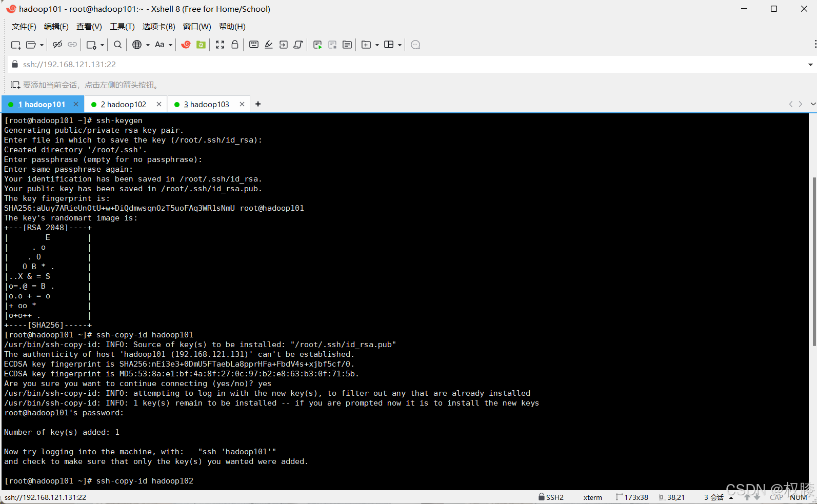Open the 文件(F) menu
This screenshot has height=504, width=817.
(x=24, y=27)
